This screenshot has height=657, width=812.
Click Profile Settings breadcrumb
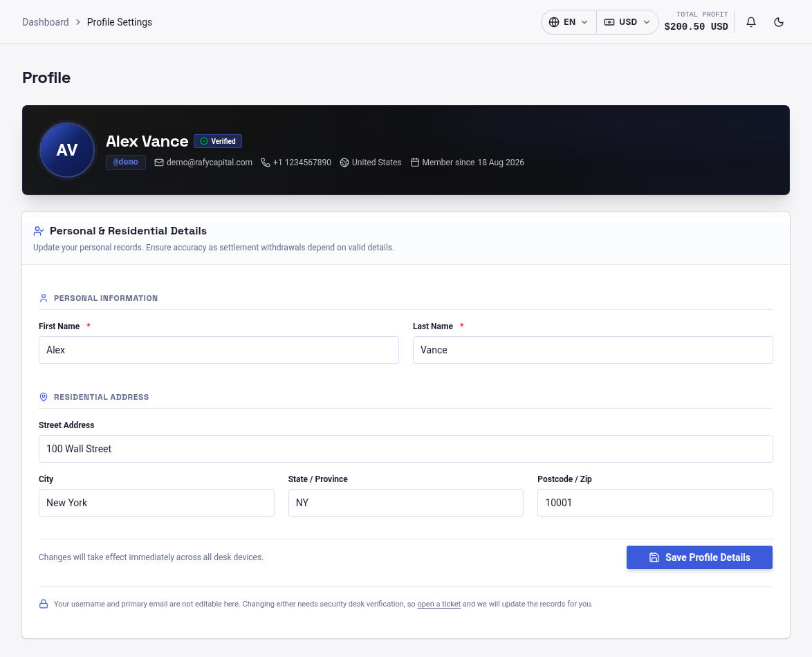tap(120, 21)
